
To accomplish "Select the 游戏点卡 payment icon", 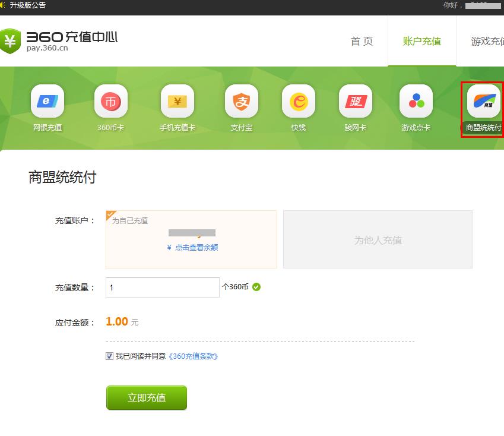I will pos(416,102).
